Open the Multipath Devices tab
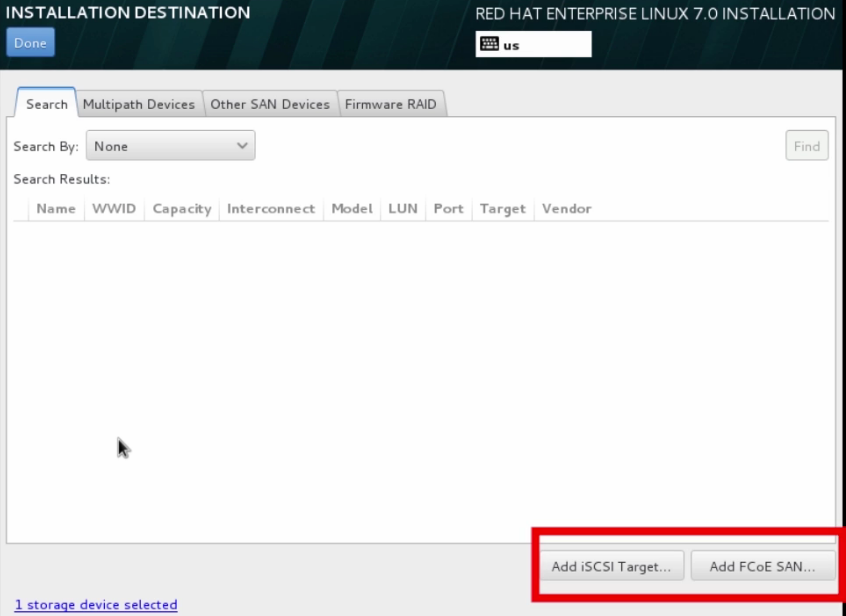This screenshot has height=616, width=846. 139,104
